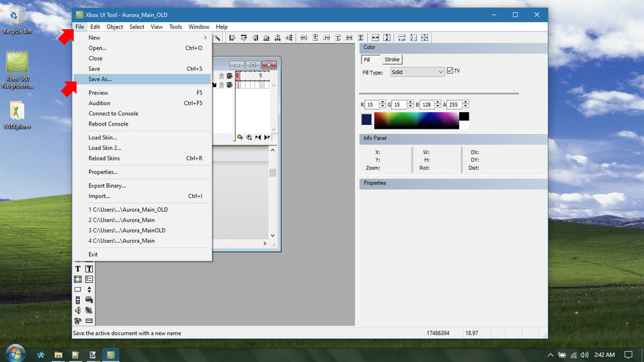Image resolution: width=644 pixels, height=362 pixels.
Task: Select the align right edges toolbar icon
Action: pos(255,38)
